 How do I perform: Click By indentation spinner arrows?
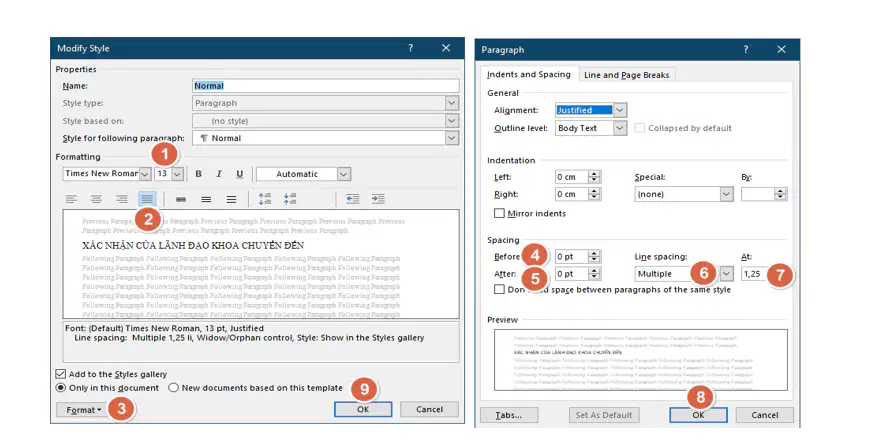(781, 194)
